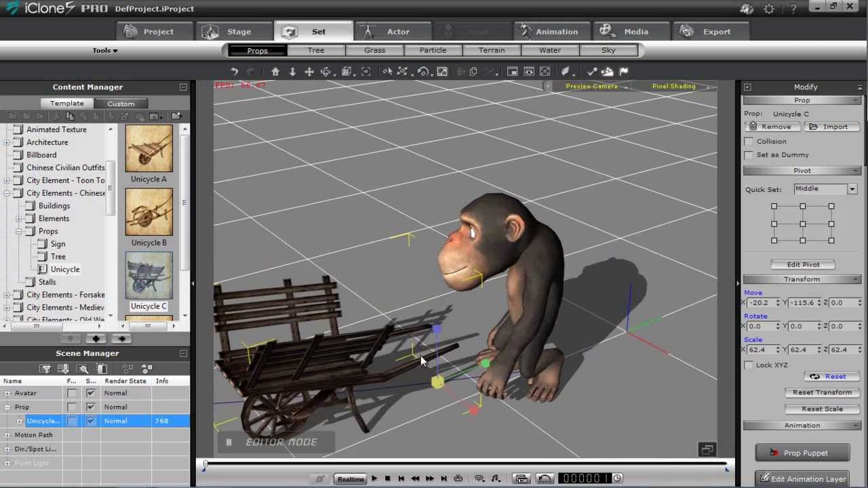
Task: Open the Export tab
Action: click(x=710, y=32)
